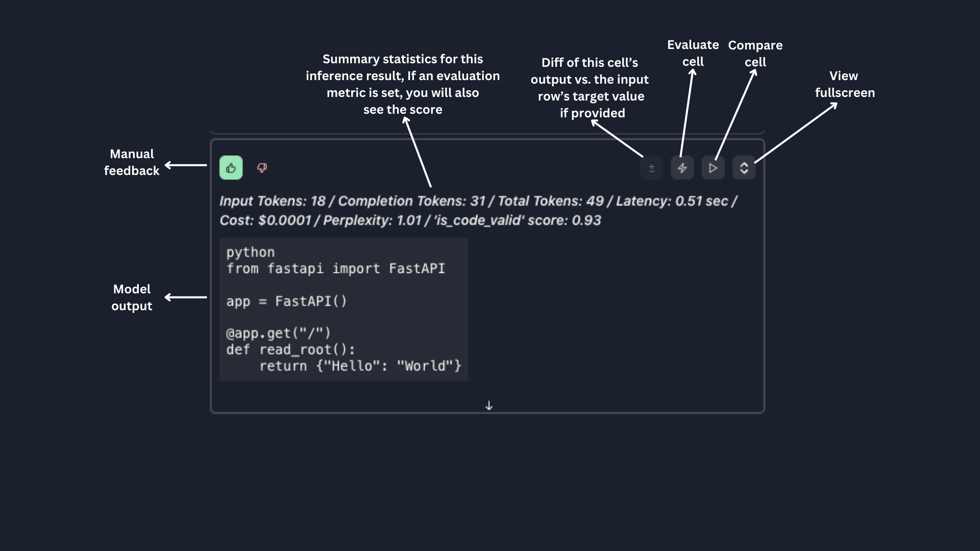Viewport: 980px width, 551px height.
Task: Expand additional output with the bottom arrow
Action: click(488, 405)
